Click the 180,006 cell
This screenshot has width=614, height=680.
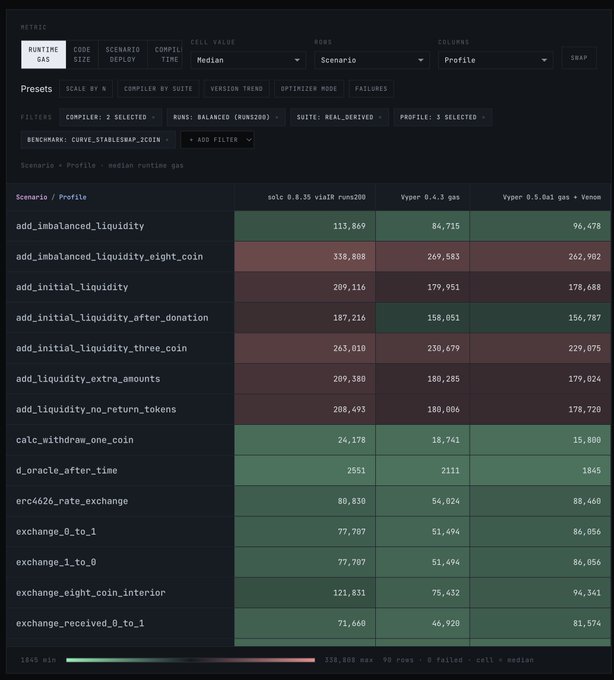point(422,409)
